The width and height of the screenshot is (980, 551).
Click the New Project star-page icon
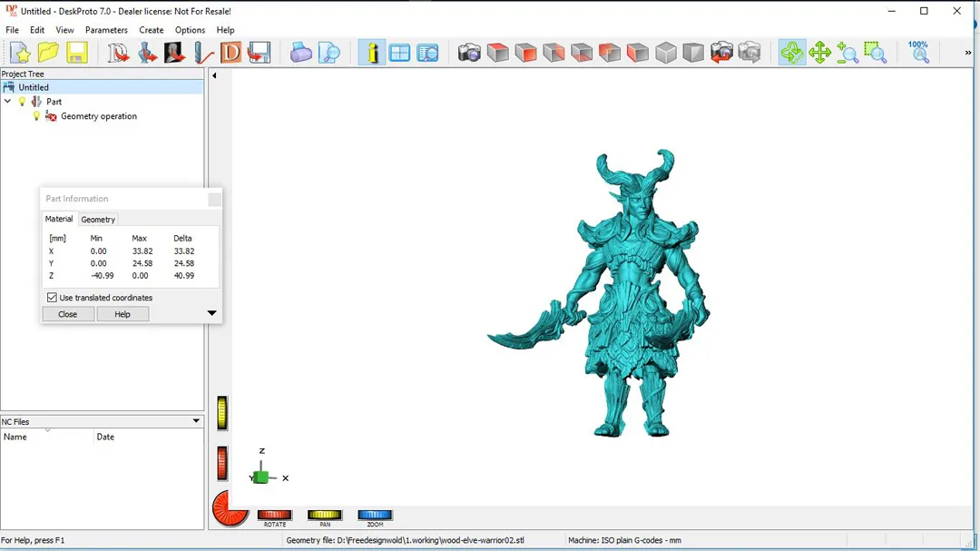click(x=20, y=53)
